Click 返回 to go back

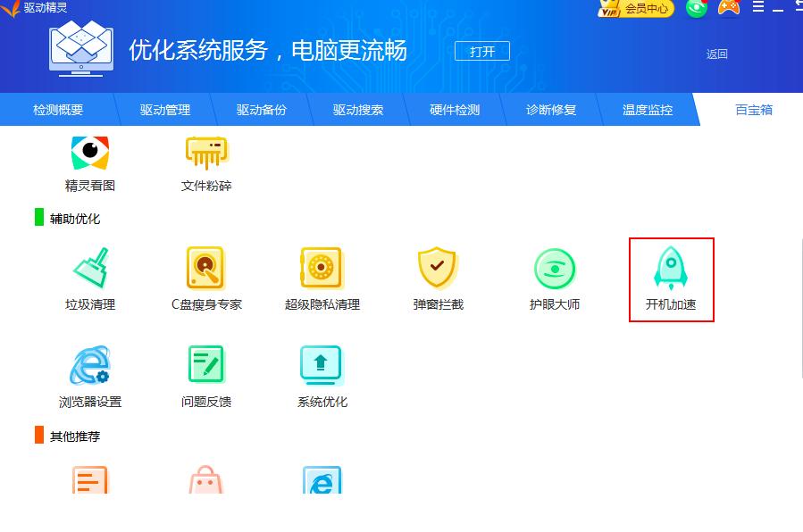point(717,54)
